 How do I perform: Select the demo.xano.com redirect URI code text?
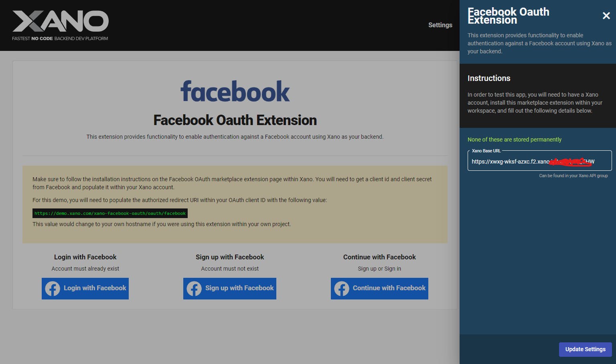[110, 213]
